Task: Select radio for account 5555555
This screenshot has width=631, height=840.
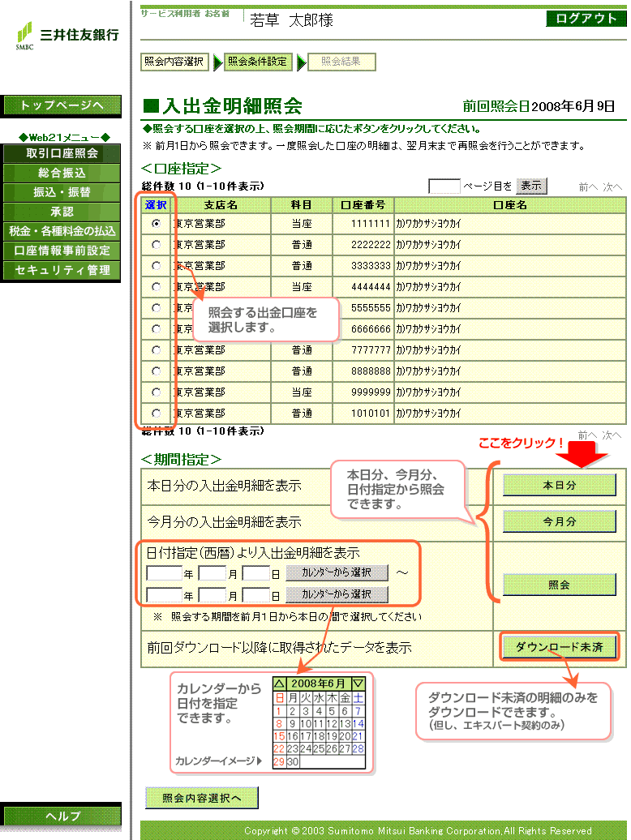Action: [x=157, y=307]
